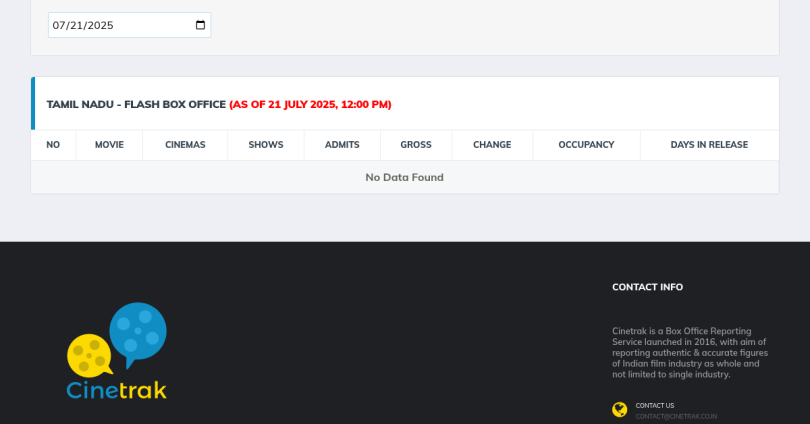Image resolution: width=810 pixels, height=424 pixels.
Task: Select the year portion of the date
Action: (100, 25)
